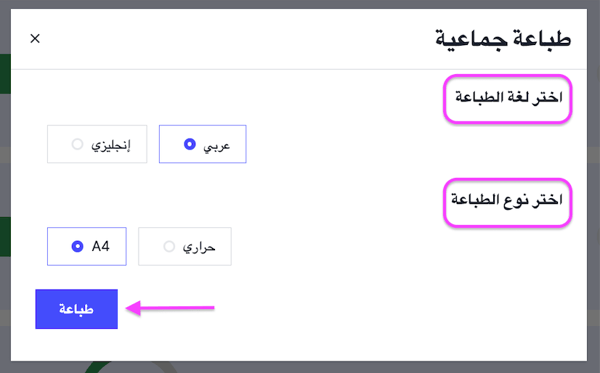Close the طباعة جماعية dialog with X
Image resolution: width=600 pixels, height=373 pixels.
35,38
